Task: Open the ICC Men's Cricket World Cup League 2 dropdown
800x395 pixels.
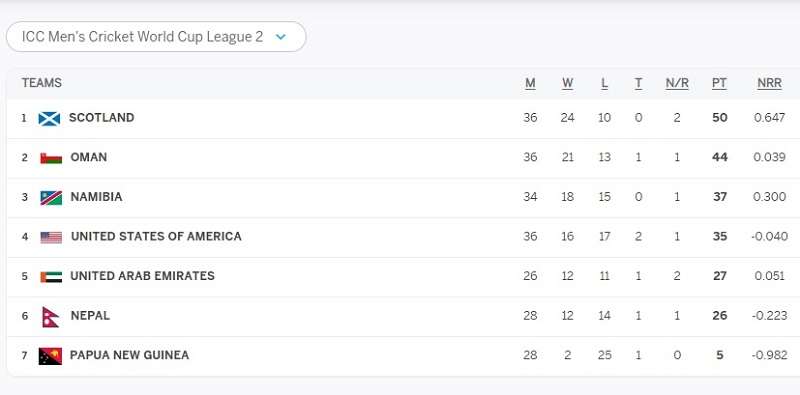Action: [156, 37]
